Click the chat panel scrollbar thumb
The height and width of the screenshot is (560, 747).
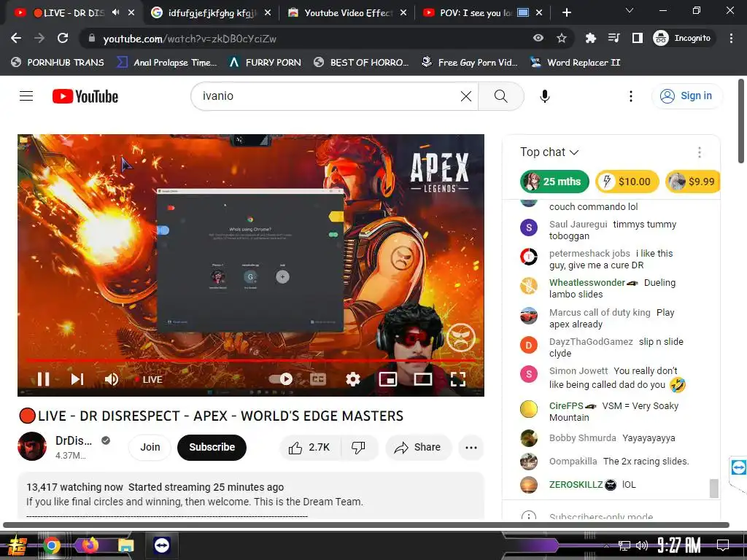713,488
